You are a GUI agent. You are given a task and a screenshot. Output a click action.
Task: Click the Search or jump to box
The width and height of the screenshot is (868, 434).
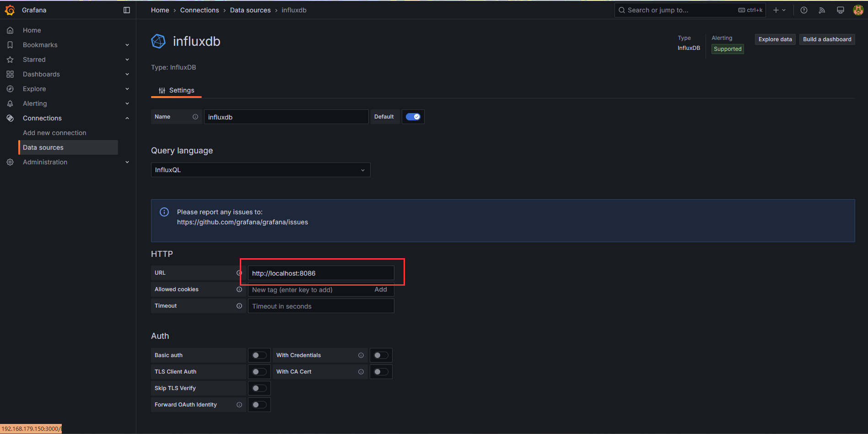point(690,10)
